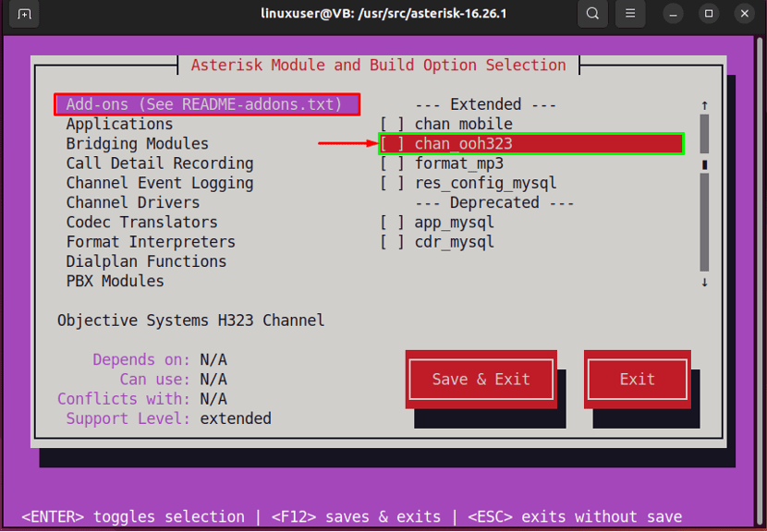
Task: Close the terminal window
Action: pos(745,14)
